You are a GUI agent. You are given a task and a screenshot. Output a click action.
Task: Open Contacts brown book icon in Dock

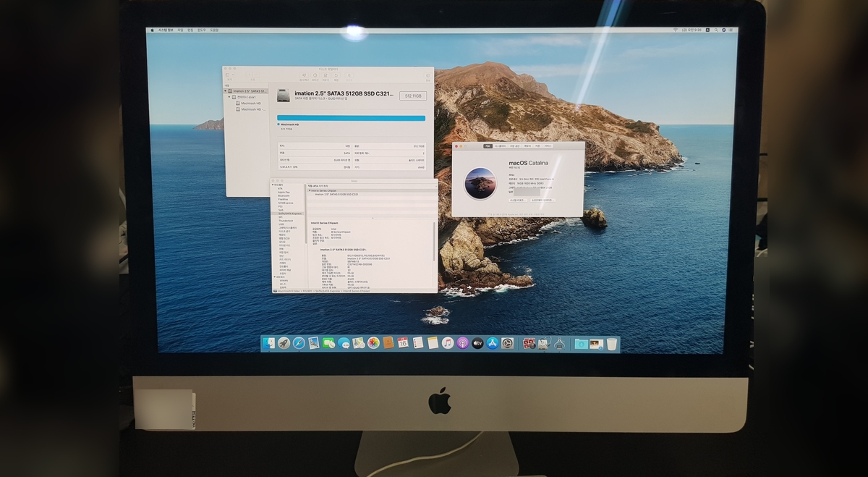[x=388, y=343]
